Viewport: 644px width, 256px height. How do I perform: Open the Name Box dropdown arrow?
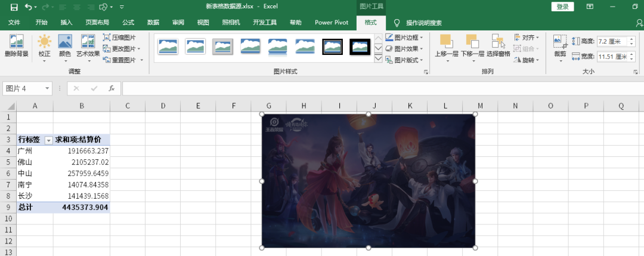48,88
